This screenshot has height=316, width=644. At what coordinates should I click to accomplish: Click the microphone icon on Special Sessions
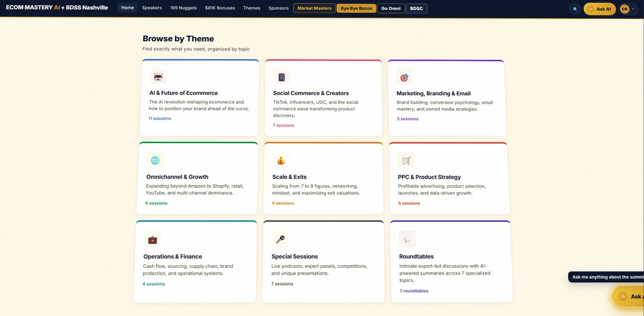pyautogui.click(x=280, y=239)
